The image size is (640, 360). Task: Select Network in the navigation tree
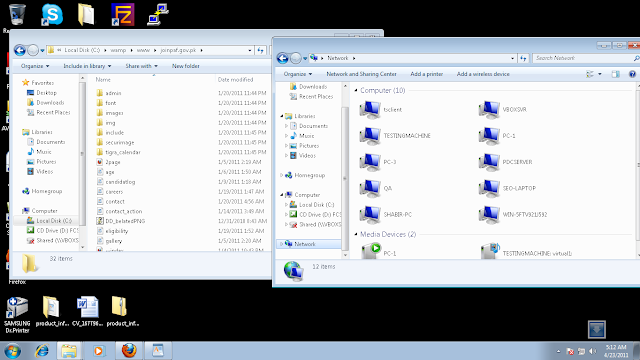(309, 244)
